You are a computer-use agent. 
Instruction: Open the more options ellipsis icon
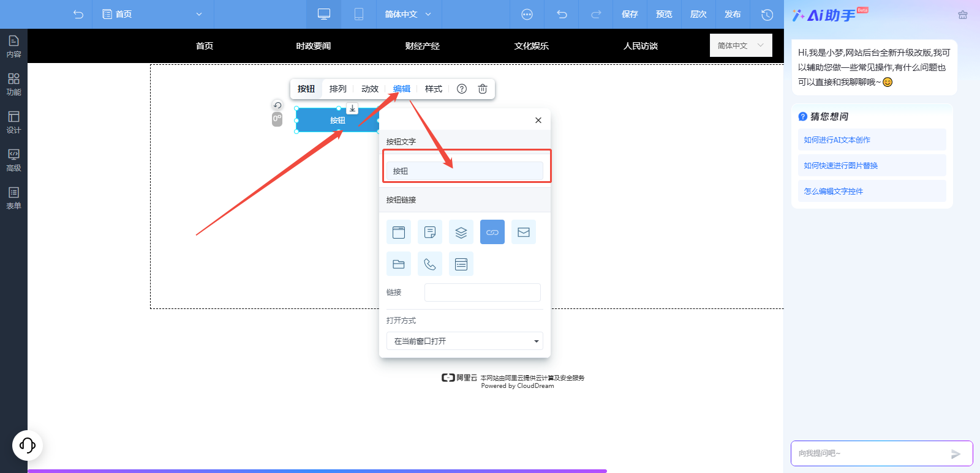[x=527, y=14]
